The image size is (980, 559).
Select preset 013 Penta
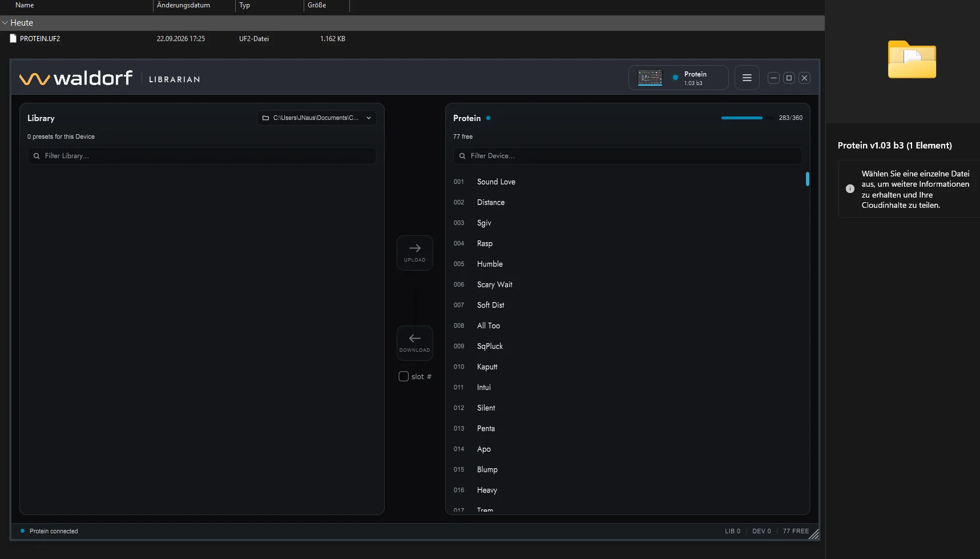tap(628, 428)
